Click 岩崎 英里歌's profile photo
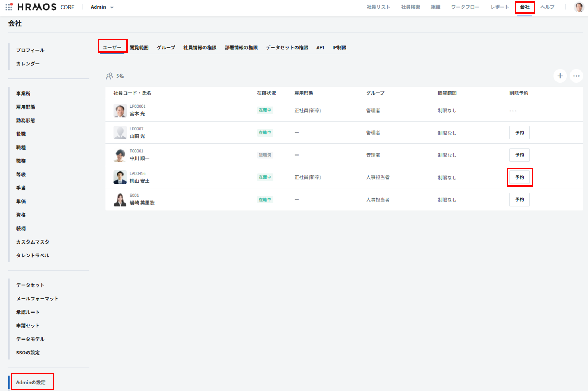The image size is (588, 391). [x=120, y=200]
